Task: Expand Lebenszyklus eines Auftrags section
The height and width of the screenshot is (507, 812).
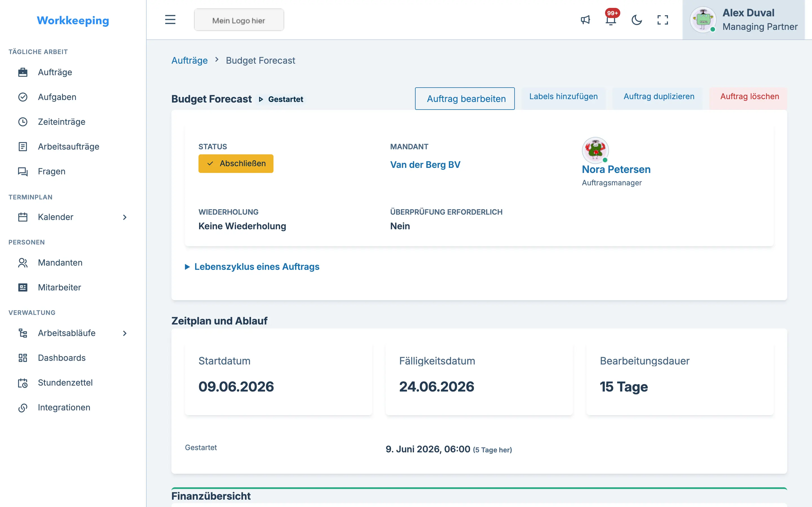Action: 252,266
